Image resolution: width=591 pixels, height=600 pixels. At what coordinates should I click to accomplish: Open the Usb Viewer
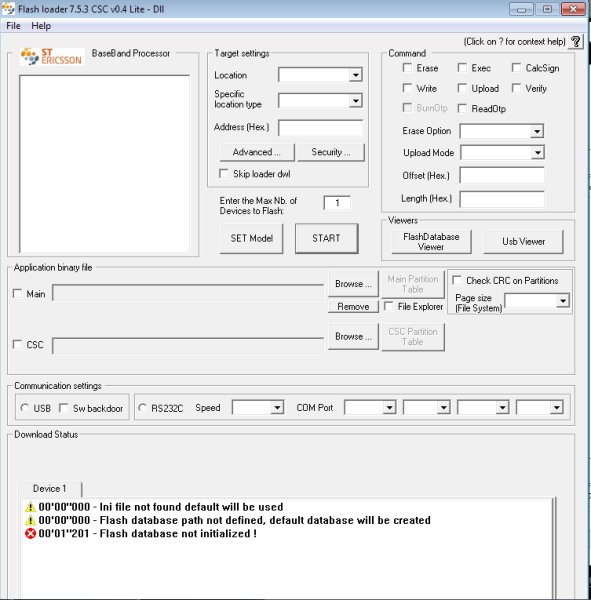click(523, 241)
